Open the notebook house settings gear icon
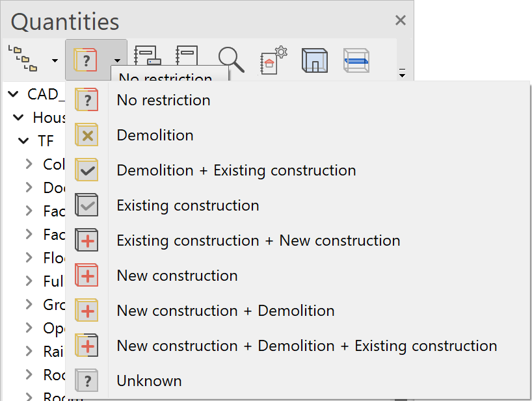 point(273,60)
